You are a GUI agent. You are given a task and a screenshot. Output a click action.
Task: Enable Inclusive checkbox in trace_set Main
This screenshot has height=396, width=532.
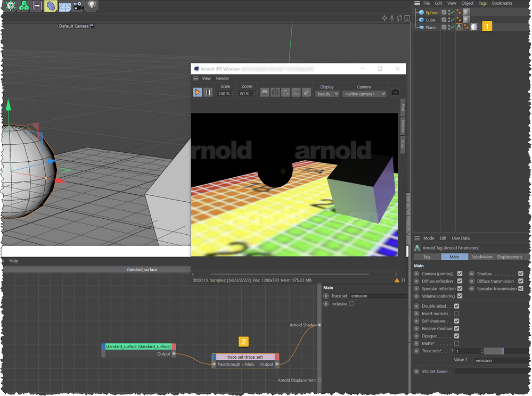click(351, 304)
